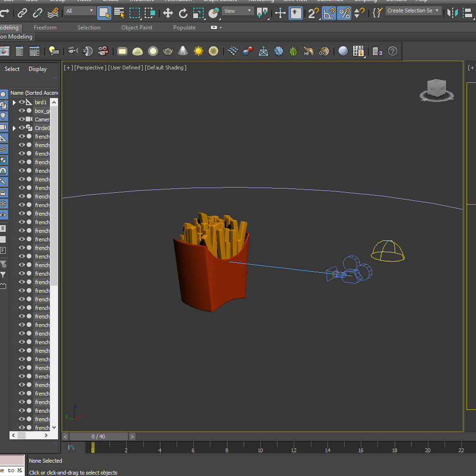476x476 pixels.
Task: Click the time slider showing frame 0/40
Action: [98, 436]
